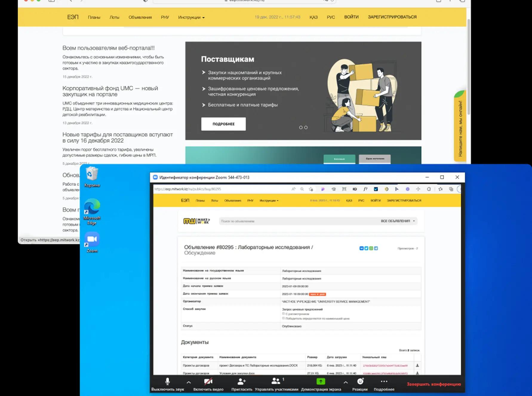532x396 pixels.
Task: Go to Объявления in top navbar
Action: (x=140, y=17)
